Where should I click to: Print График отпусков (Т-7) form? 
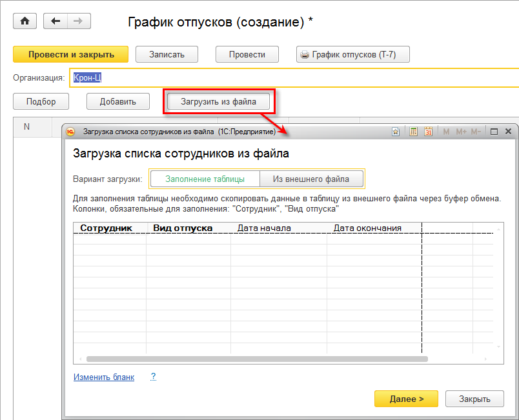click(x=353, y=55)
